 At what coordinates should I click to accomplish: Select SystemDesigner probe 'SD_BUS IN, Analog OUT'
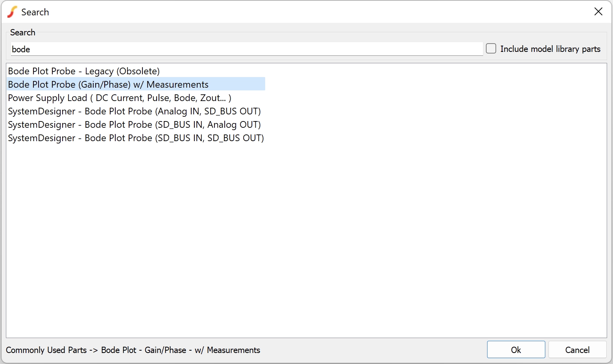coord(136,125)
